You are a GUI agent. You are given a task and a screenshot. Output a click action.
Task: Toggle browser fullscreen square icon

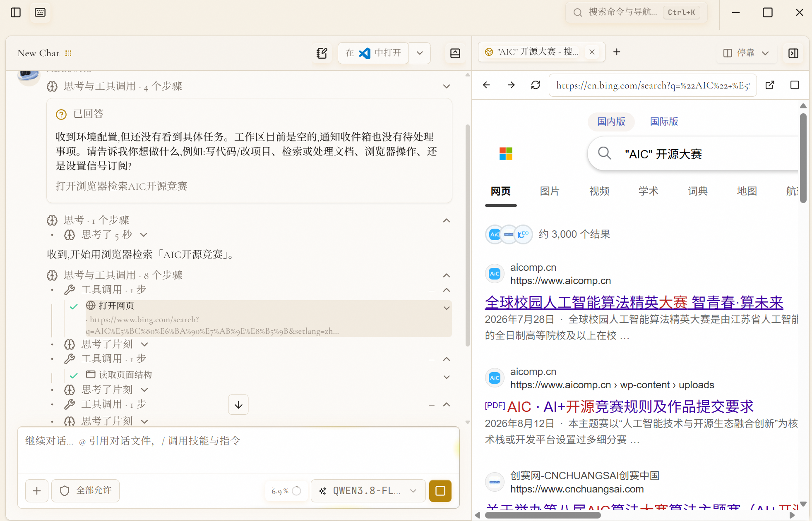795,85
